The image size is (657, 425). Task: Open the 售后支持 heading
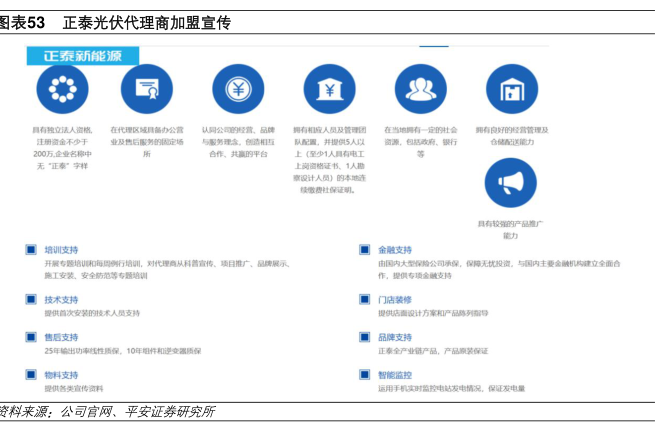(61, 338)
